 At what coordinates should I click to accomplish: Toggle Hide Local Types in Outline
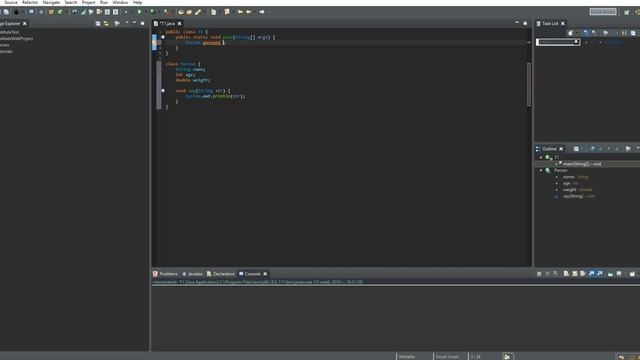tap(617, 149)
